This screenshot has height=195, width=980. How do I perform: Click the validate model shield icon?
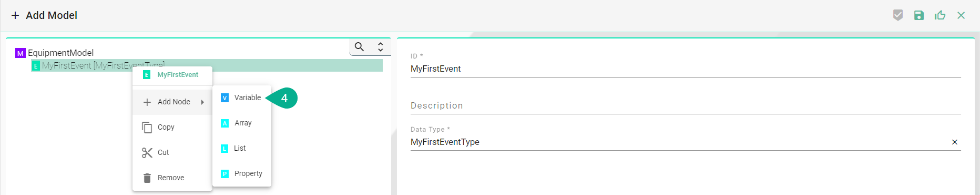898,15
